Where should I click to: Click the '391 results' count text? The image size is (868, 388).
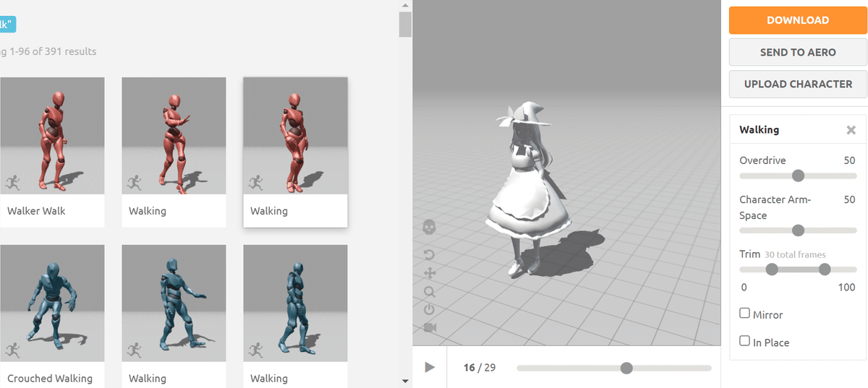pyautogui.click(x=69, y=51)
